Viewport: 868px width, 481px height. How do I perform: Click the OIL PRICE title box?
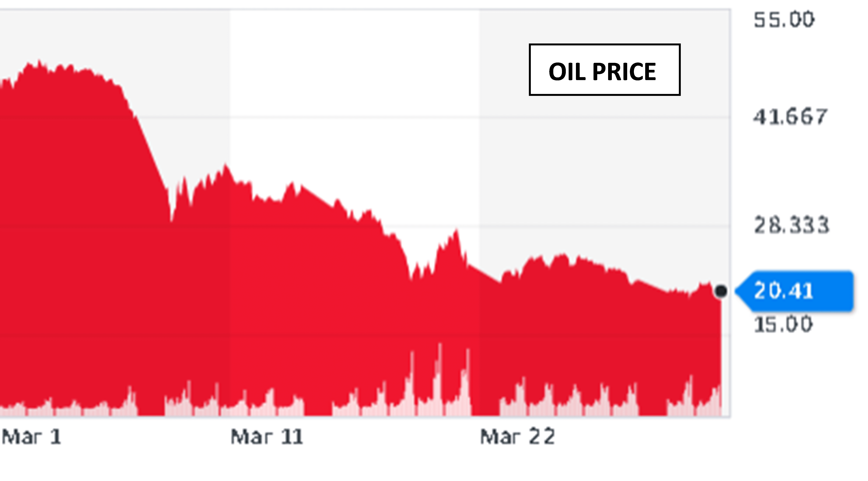(x=604, y=70)
